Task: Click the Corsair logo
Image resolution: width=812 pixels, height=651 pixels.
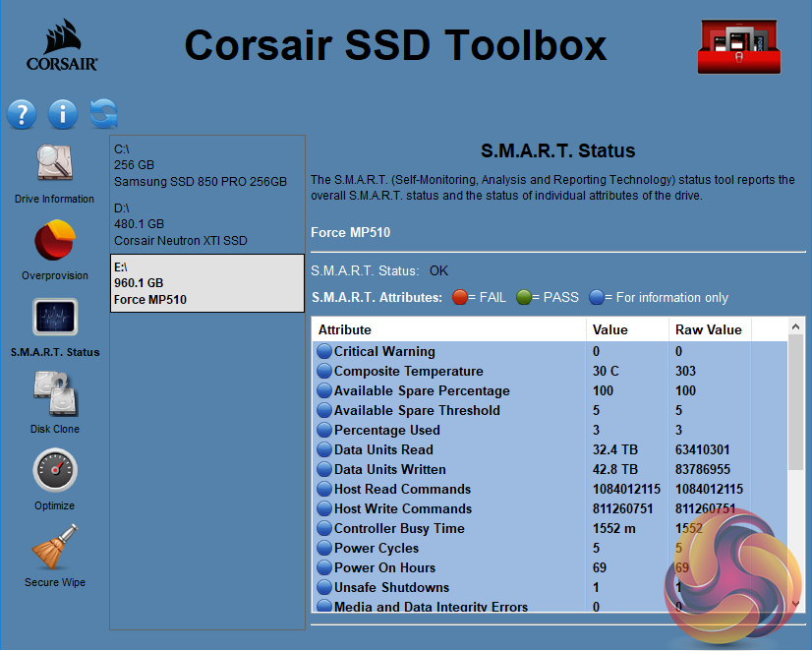Action: [60, 47]
